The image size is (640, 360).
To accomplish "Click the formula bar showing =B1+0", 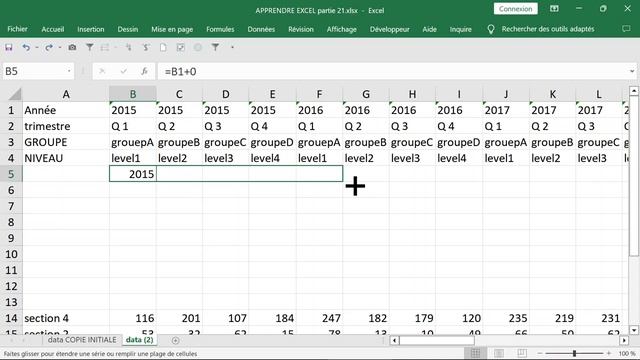I will click(393, 71).
